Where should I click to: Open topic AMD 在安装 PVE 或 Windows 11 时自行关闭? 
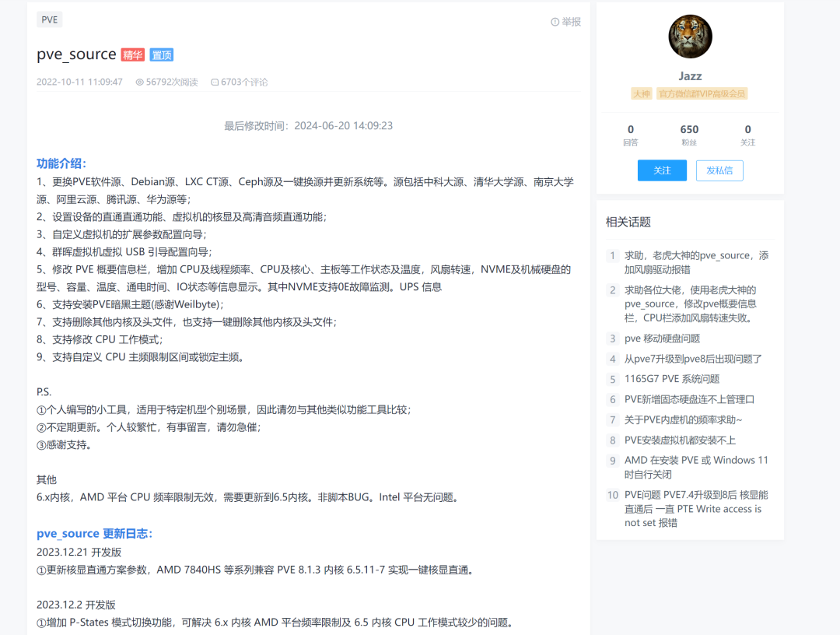pyautogui.click(x=696, y=467)
